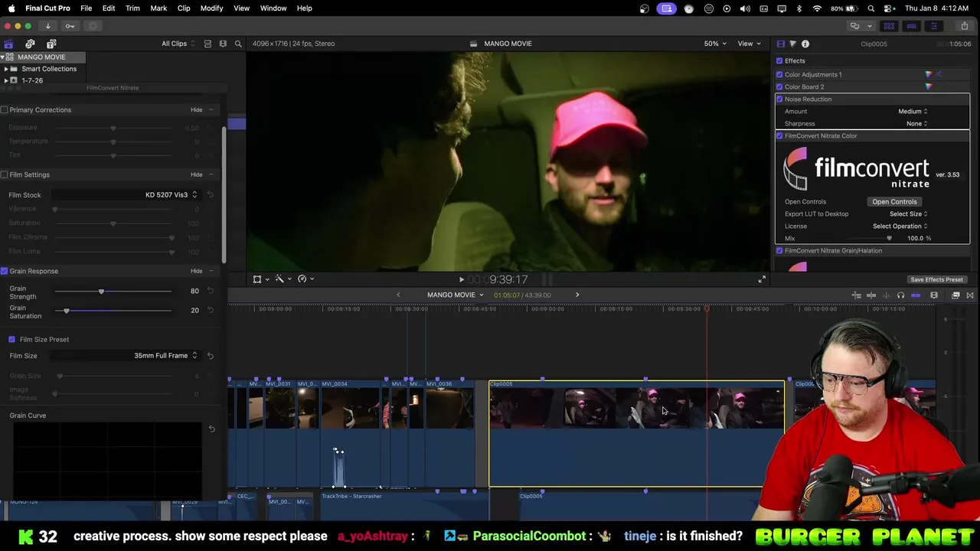This screenshot has width=980, height=551.
Task: Open the Sharpness None dropdown
Action: (x=916, y=123)
